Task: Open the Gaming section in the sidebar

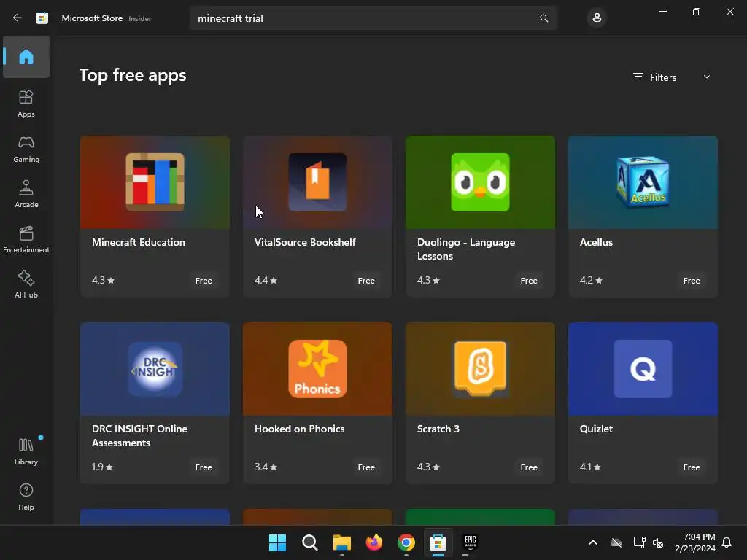Action: [x=26, y=149]
